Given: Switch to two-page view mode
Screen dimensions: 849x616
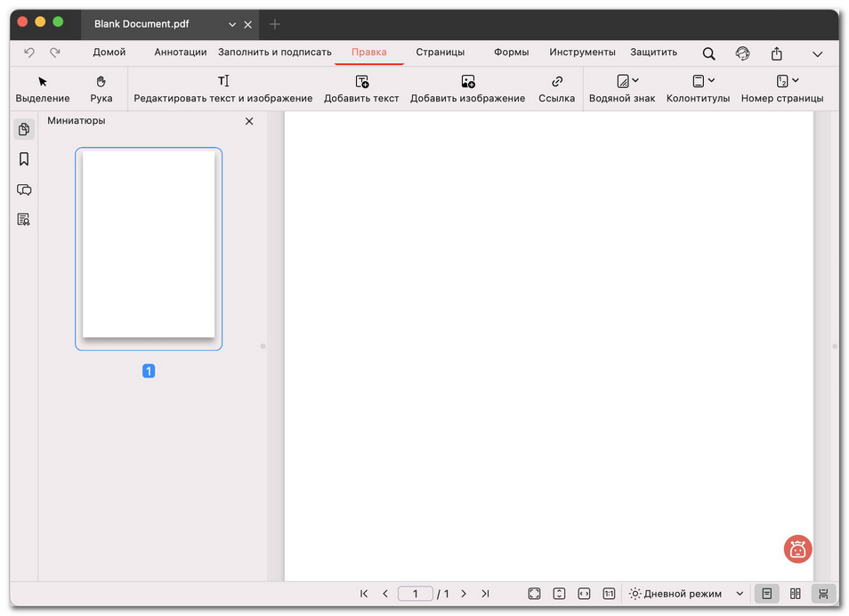Looking at the screenshot, I should [x=795, y=593].
